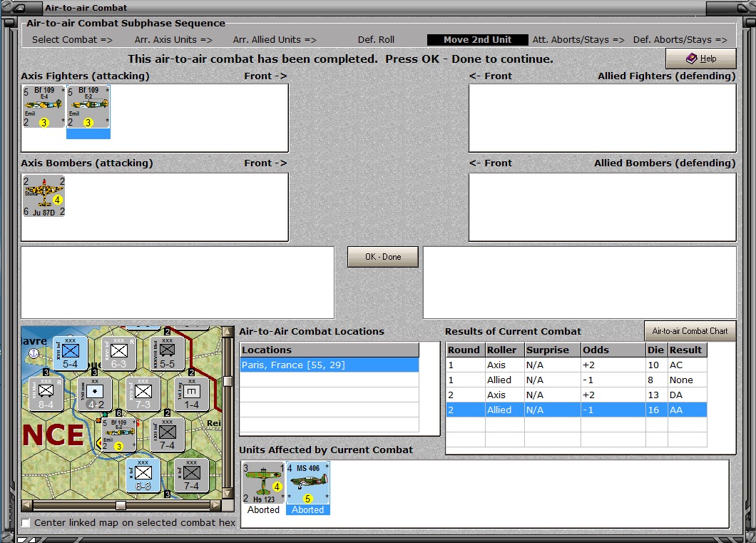Click the 6-3 blue infantry counter below Paris

(x=143, y=475)
